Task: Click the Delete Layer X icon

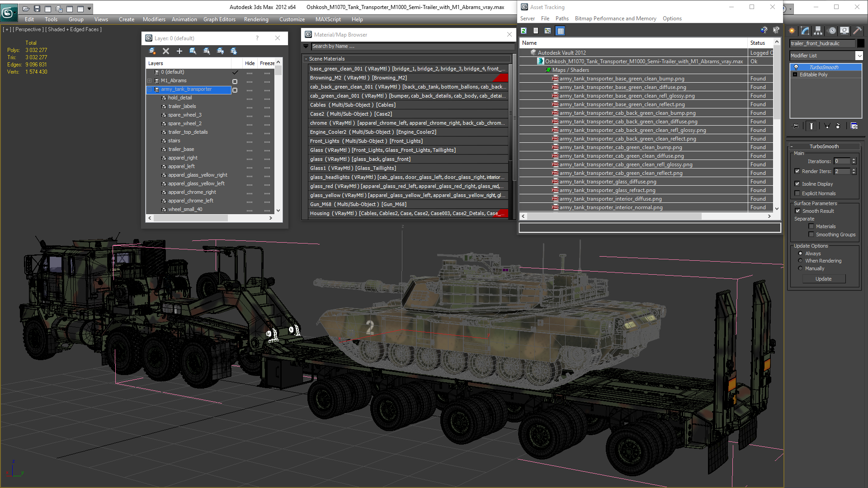Action: coord(166,51)
